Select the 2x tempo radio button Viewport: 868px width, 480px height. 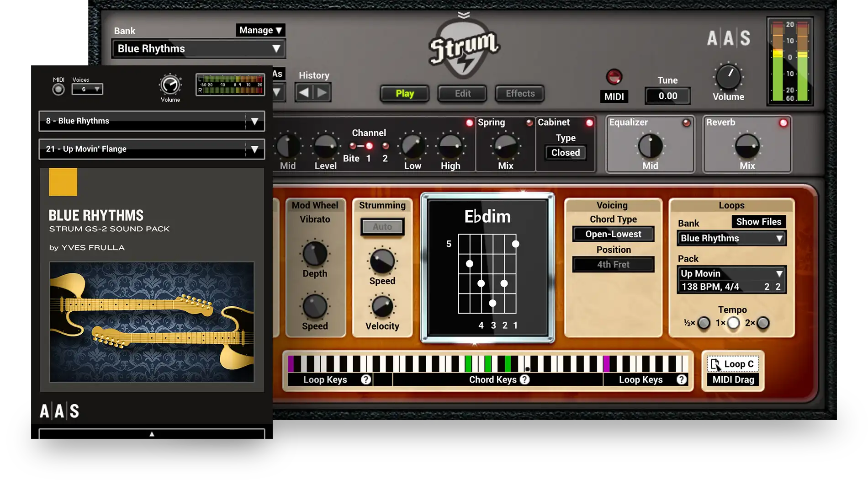tap(763, 323)
